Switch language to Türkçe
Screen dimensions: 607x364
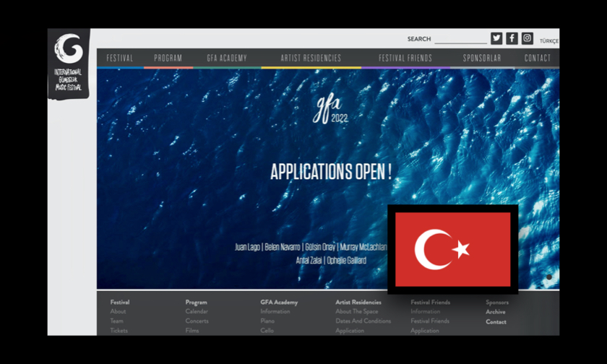[x=549, y=41]
